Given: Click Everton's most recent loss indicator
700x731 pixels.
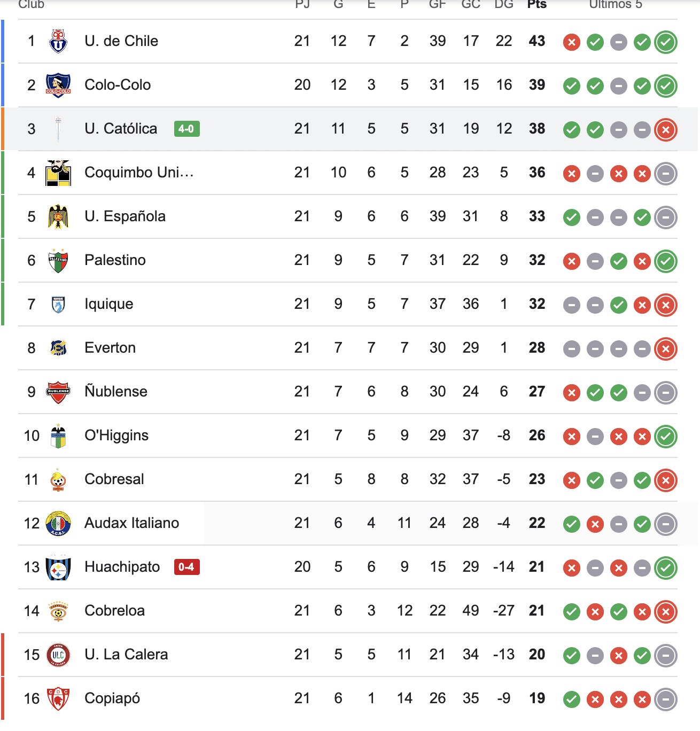Looking at the screenshot, I should [x=666, y=349].
